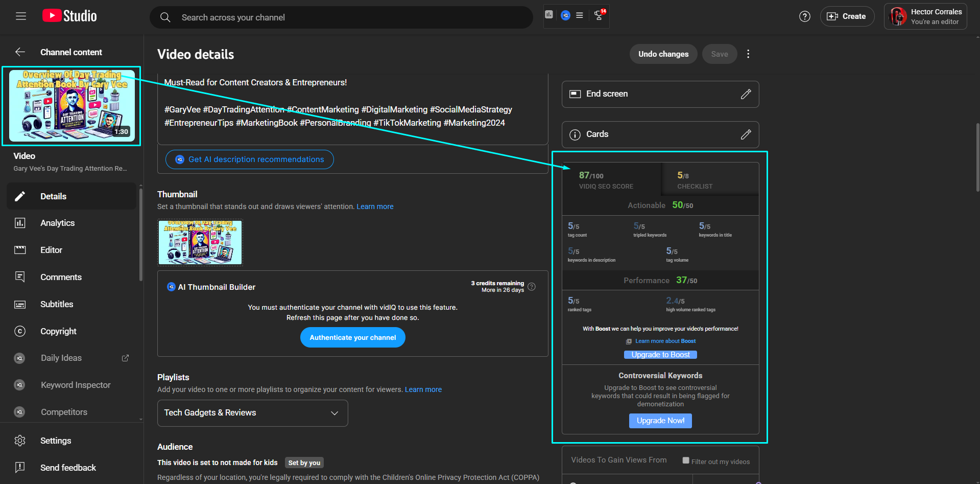Open the Daily Ideas vidIQ item
The height and width of the screenshot is (484, 980).
click(71, 358)
